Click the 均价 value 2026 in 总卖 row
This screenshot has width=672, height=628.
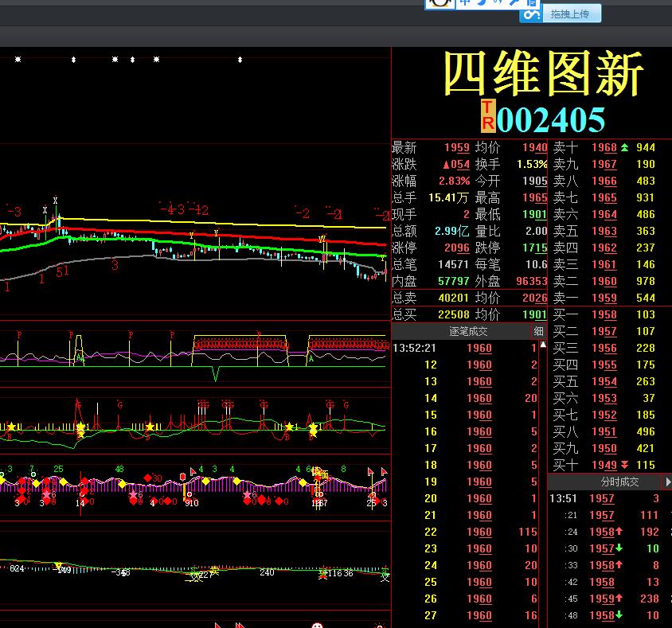point(535,298)
